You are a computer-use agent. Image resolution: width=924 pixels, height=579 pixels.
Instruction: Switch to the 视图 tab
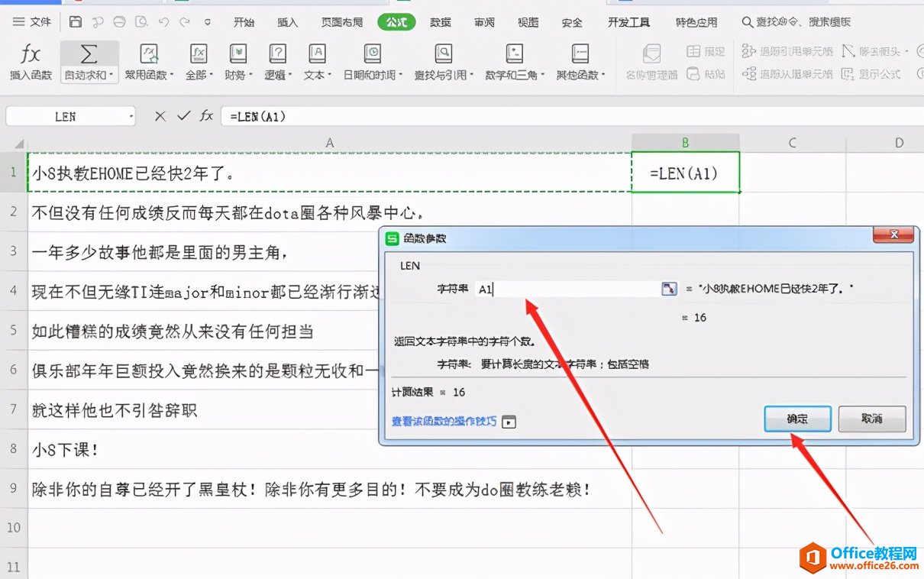(528, 22)
